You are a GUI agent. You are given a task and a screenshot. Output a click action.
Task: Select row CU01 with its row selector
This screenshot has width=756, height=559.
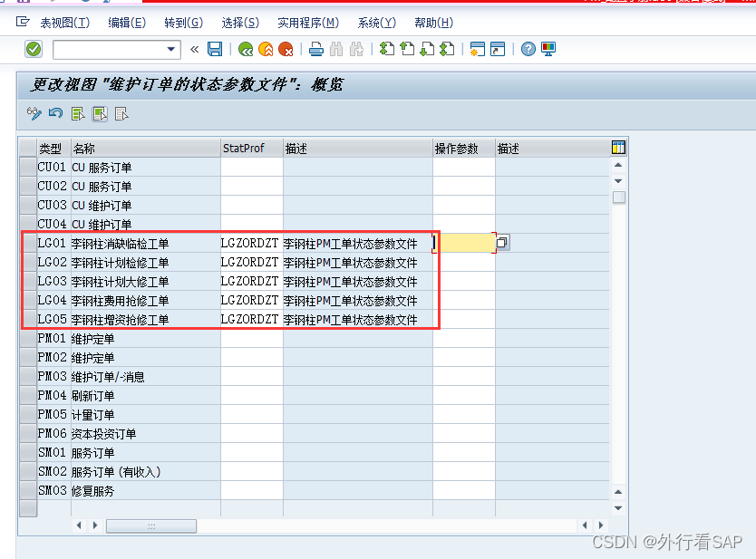pos(28,167)
